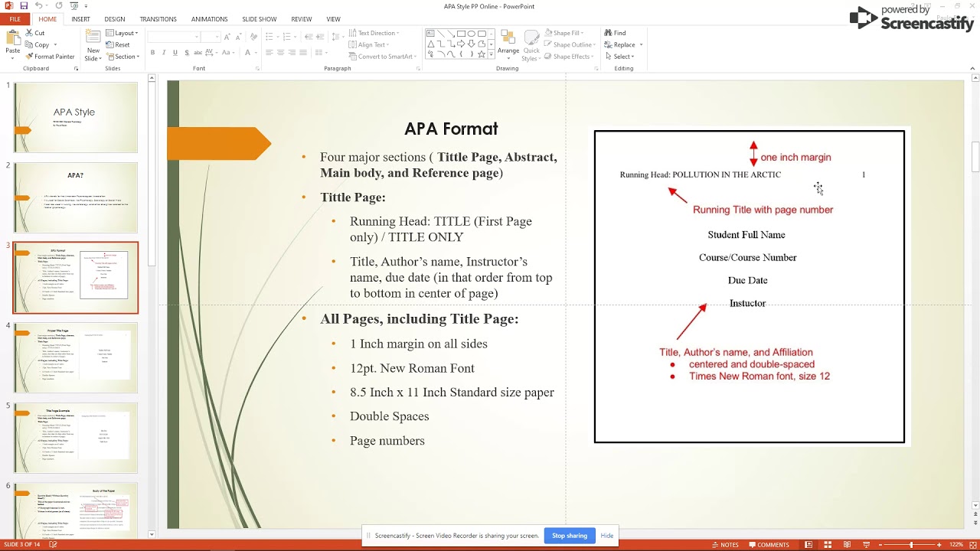This screenshot has width=980, height=551.
Task: Justify text in Paragraph group
Action: pyautogui.click(x=303, y=52)
